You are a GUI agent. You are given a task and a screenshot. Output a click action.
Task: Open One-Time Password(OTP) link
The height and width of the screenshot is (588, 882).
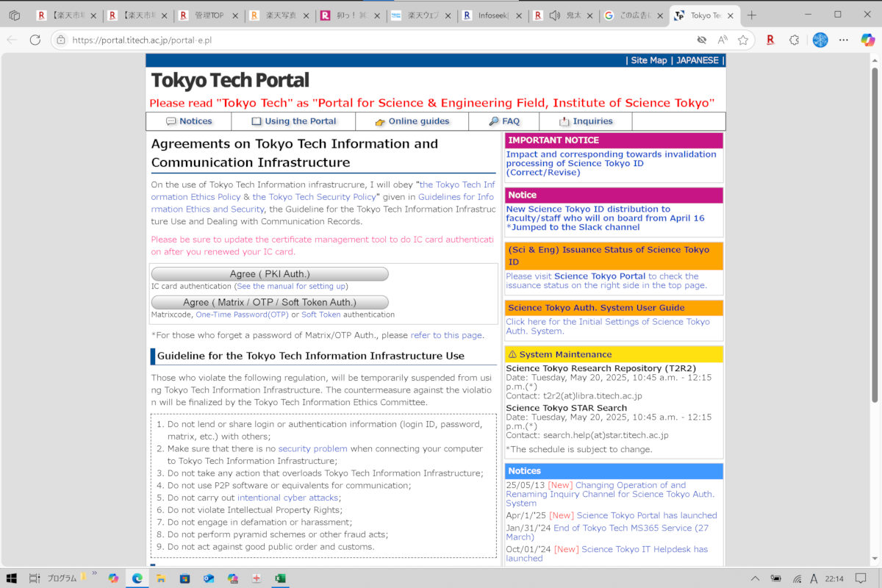[x=242, y=315]
